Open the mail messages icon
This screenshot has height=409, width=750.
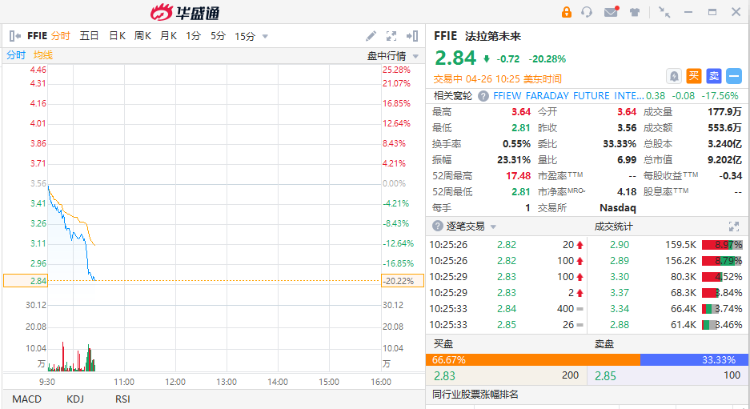(x=611, y=12)
